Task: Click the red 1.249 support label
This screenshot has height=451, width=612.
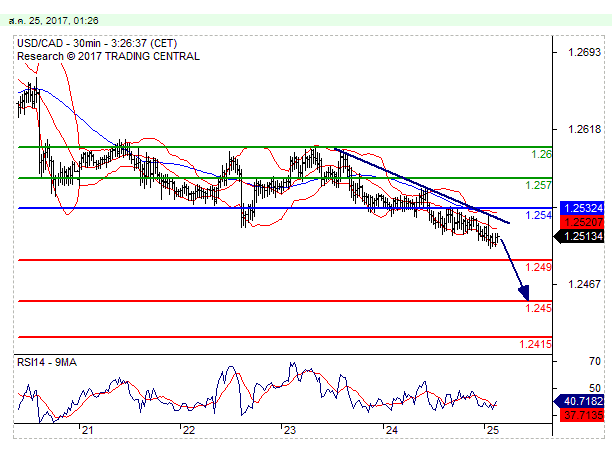Action: pos(539,267)
